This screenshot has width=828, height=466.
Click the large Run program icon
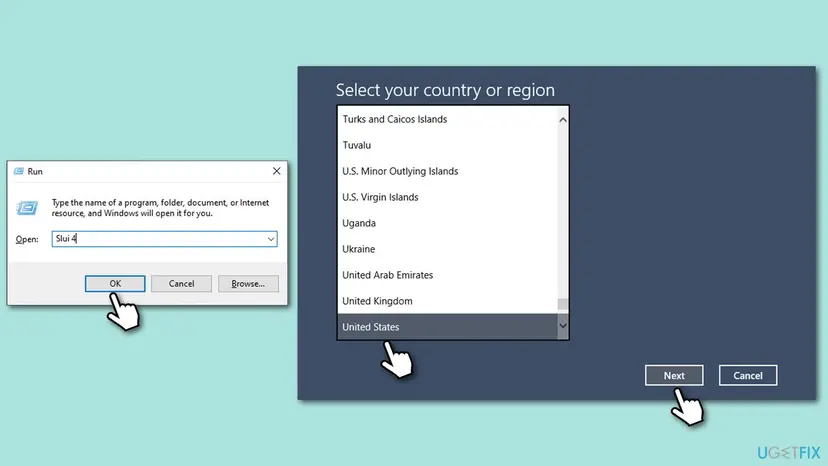point(27,208)
